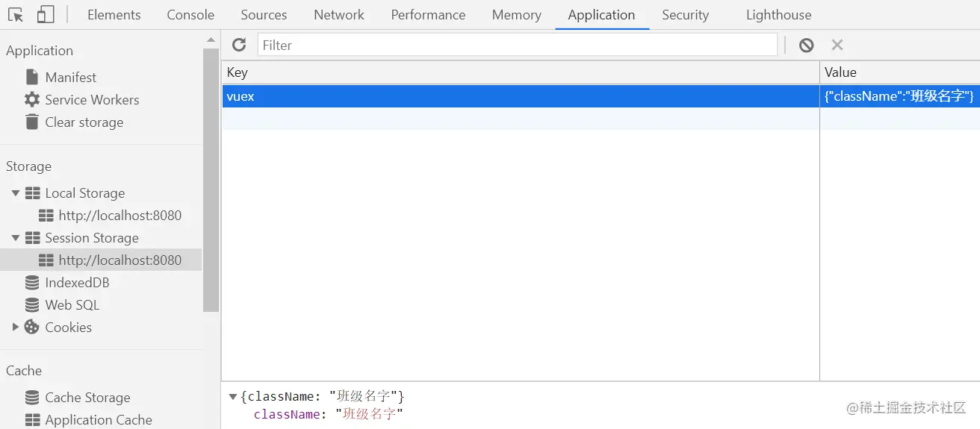Click the Web SQL database icon

(32, 305)
